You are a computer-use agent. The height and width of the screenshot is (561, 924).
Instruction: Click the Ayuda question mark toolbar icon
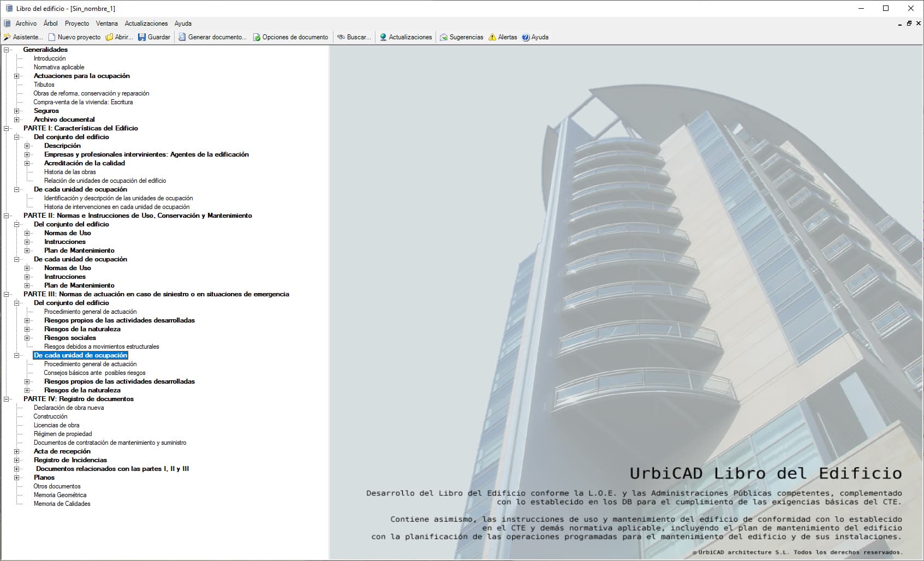tap(526, 37)
